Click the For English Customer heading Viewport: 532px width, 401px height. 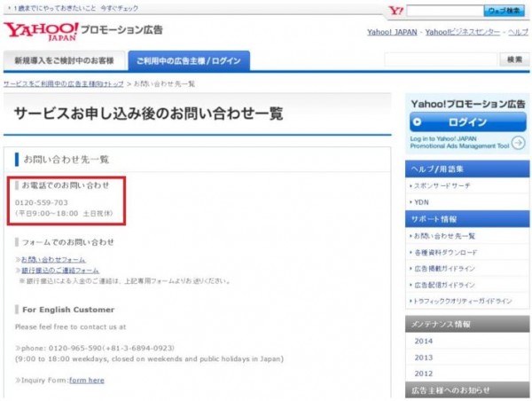68,310
